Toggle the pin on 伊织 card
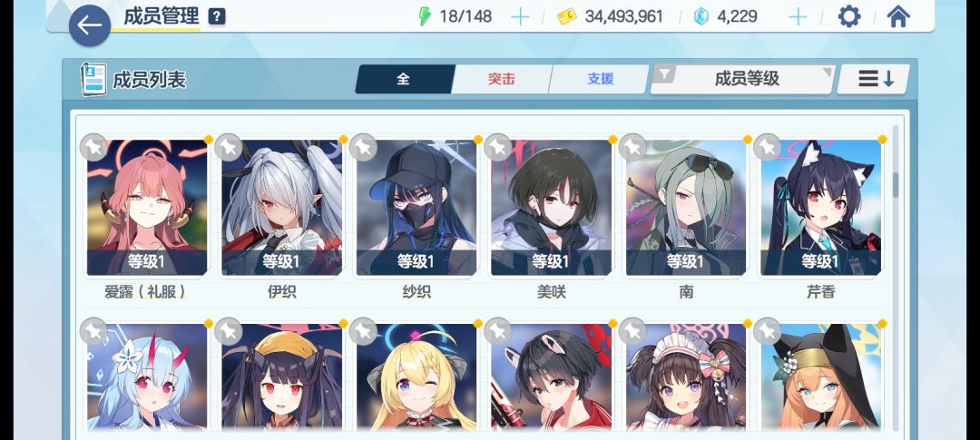Viewport: 980px width, 440px height. [228, 148]
